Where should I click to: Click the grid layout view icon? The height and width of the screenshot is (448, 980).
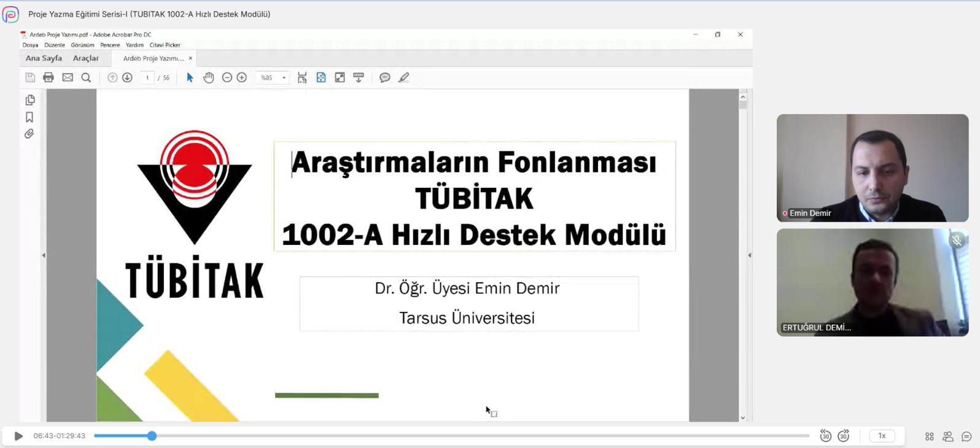[x=930, y=436]
